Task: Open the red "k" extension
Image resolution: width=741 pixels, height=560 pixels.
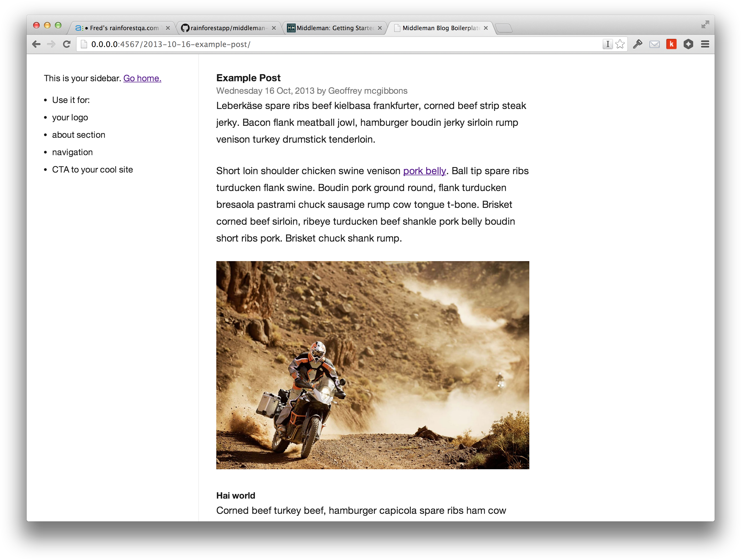Action: point(671,44)
